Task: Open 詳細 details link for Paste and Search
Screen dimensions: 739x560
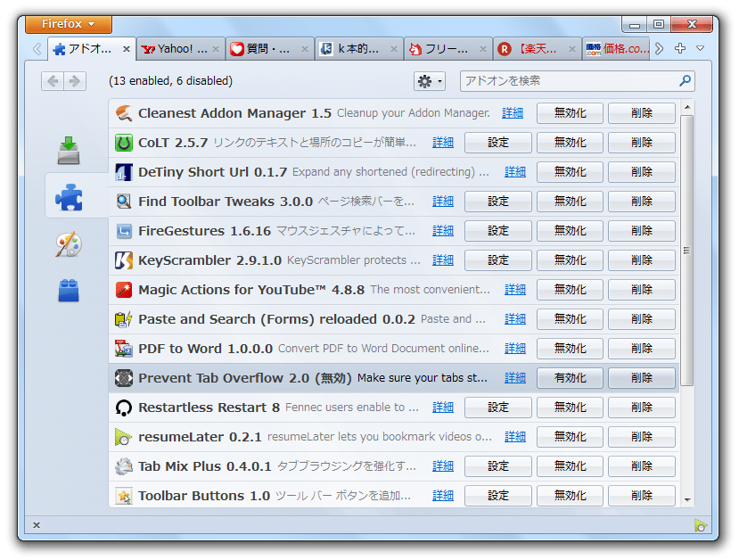Action: (514, 319)
